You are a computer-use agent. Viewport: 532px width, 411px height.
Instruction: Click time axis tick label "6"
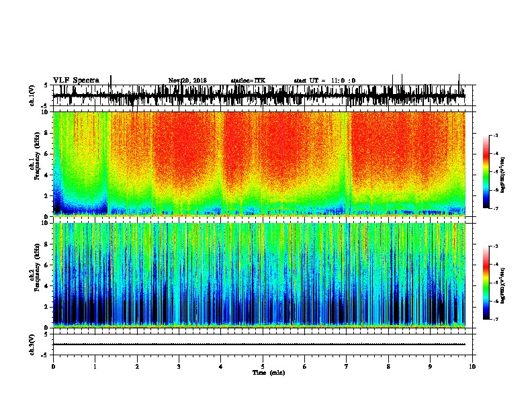click(305, 367)
